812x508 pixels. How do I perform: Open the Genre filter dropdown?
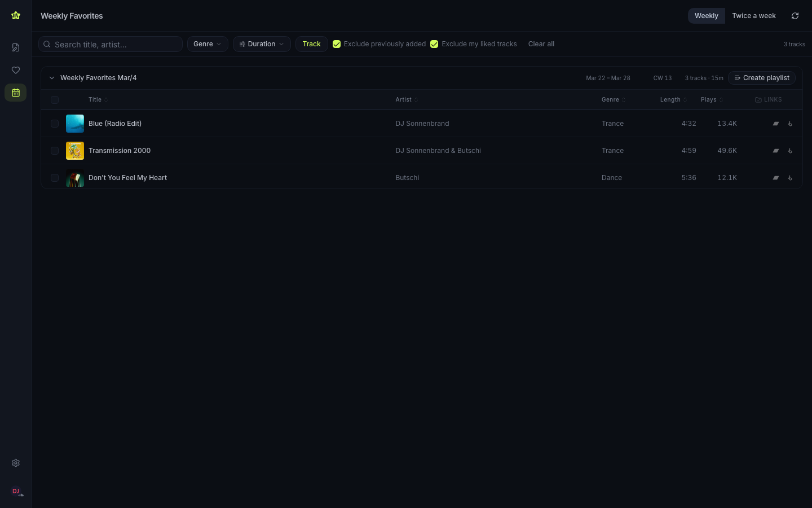tap(208, 44)
